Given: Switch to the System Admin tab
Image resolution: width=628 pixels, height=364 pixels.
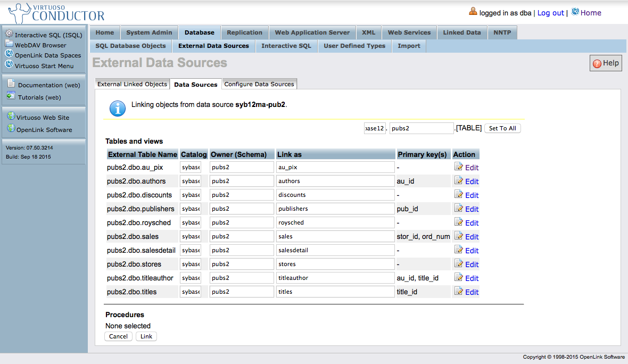Looking at the screenshot, I should 149,32.
